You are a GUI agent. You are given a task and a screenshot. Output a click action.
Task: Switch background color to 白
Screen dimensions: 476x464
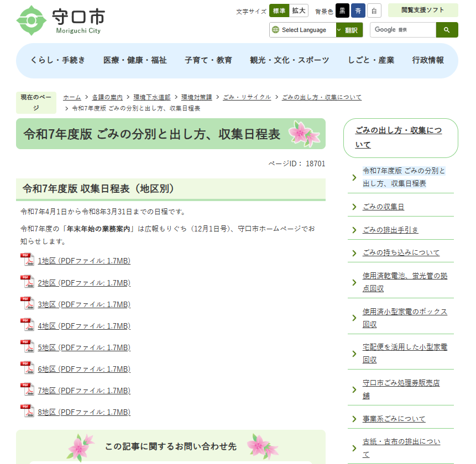pyautogui.click(x=374, y=10)
